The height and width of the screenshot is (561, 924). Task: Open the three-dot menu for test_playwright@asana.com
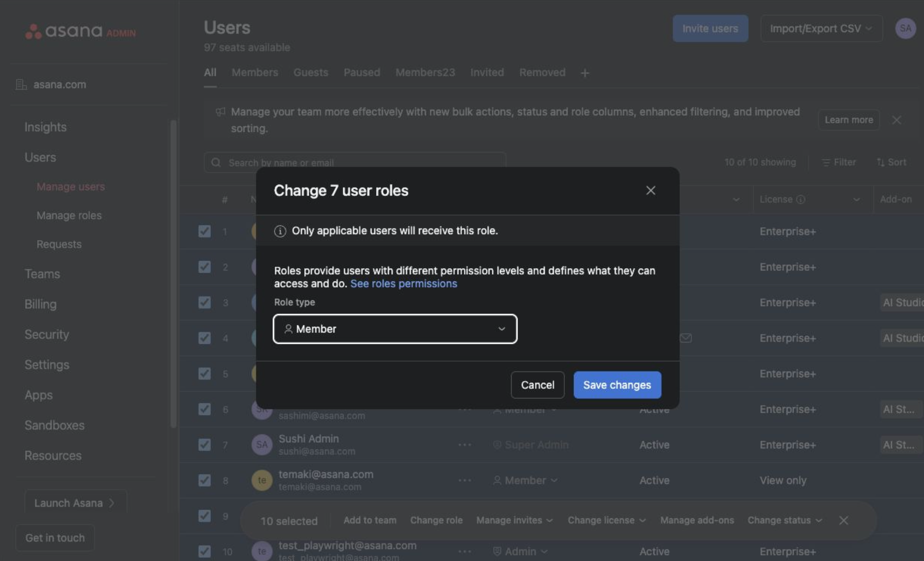(465, 552)
